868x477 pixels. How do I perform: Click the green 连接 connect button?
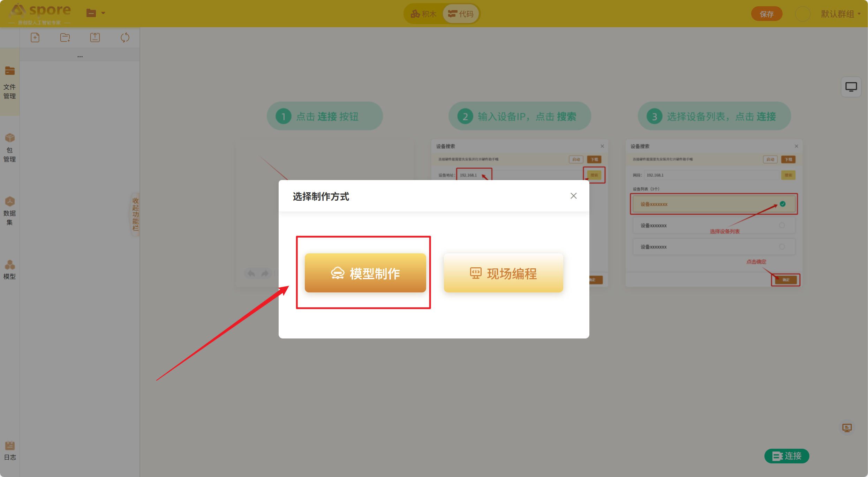787,456
